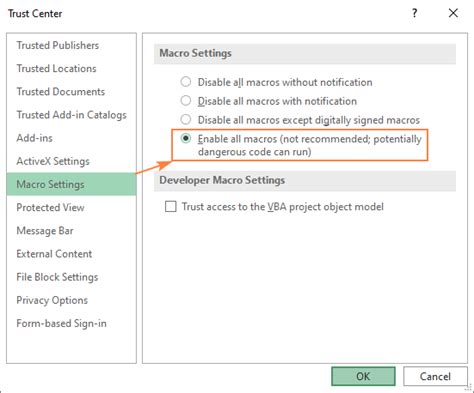
Task: Select Enable all macros radio button
Action: point(186,138)
